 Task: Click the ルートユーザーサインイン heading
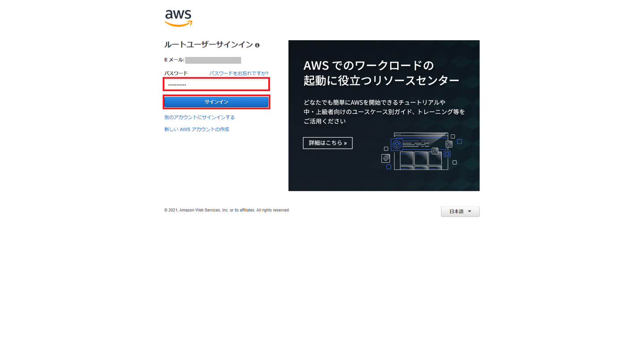(208, 45)
